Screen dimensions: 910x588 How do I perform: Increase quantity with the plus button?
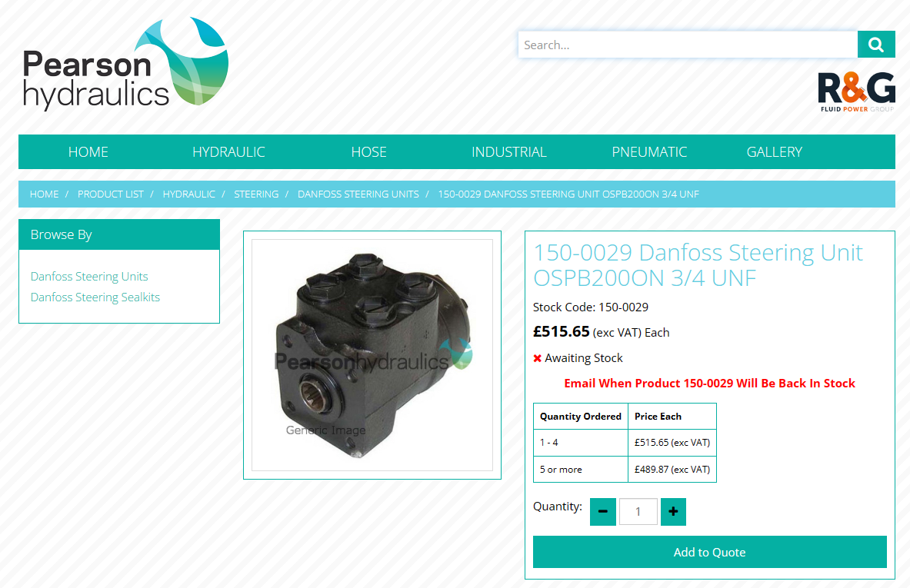673,511
